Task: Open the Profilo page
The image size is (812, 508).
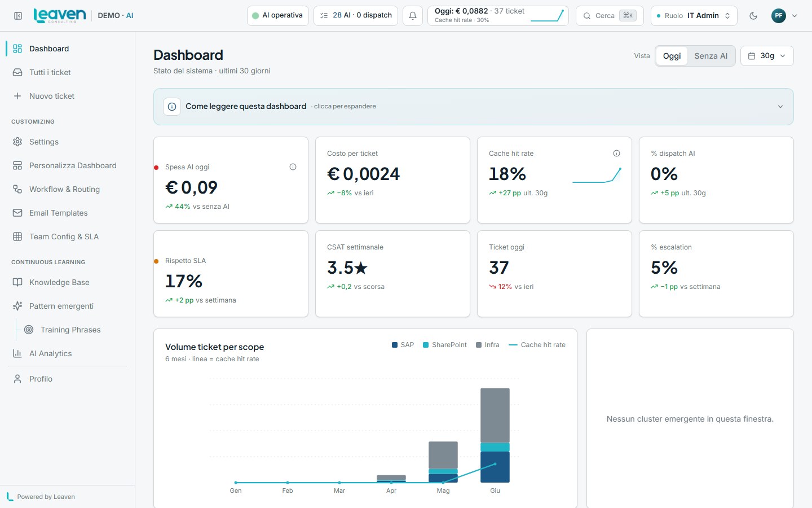Action: click(x=67, y=379)
